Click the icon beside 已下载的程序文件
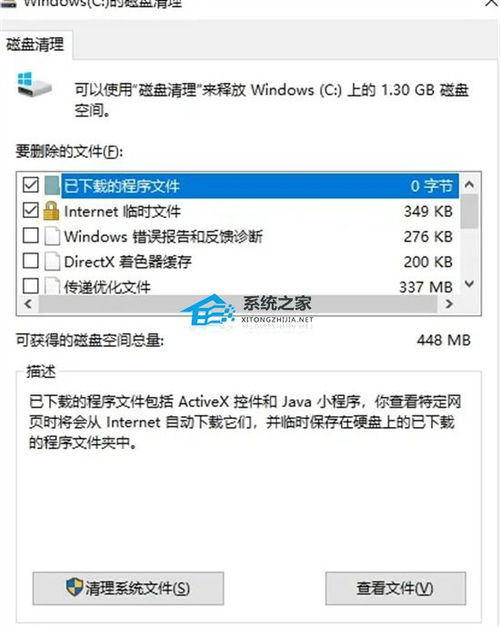Image resolution: width=500 pixels, height=627 pixels. coord(52,186)
